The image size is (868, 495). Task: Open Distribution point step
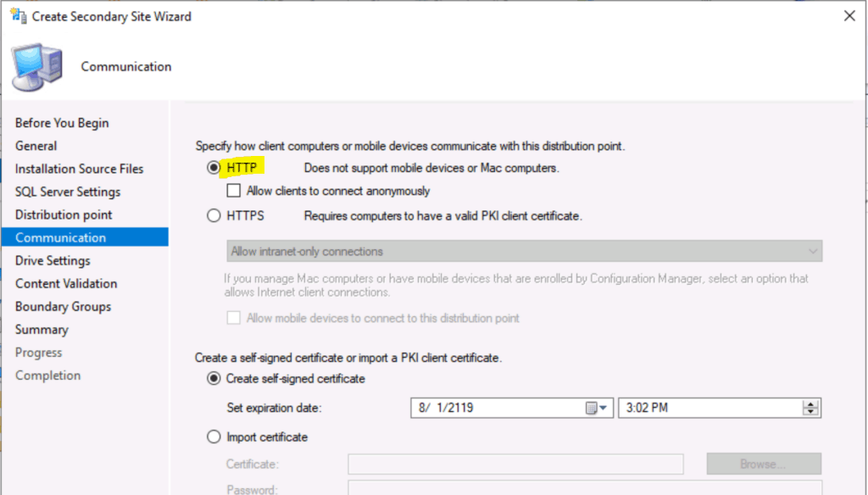tap(64, 214)
